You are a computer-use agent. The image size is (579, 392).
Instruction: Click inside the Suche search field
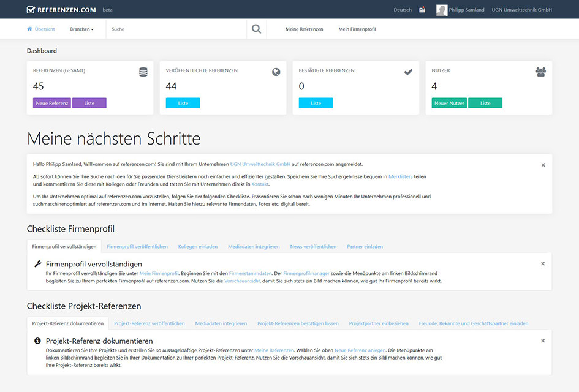172,29
